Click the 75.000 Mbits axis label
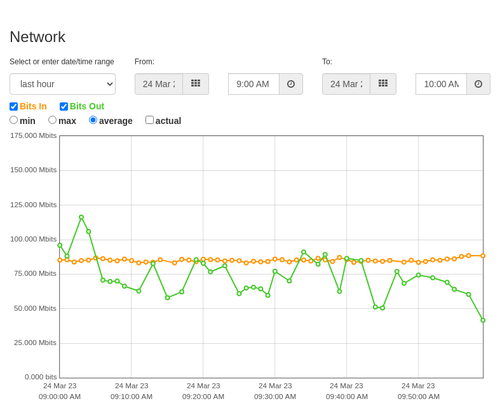The width and height of the screenshot is (500, 403). (x=35, y=274)
